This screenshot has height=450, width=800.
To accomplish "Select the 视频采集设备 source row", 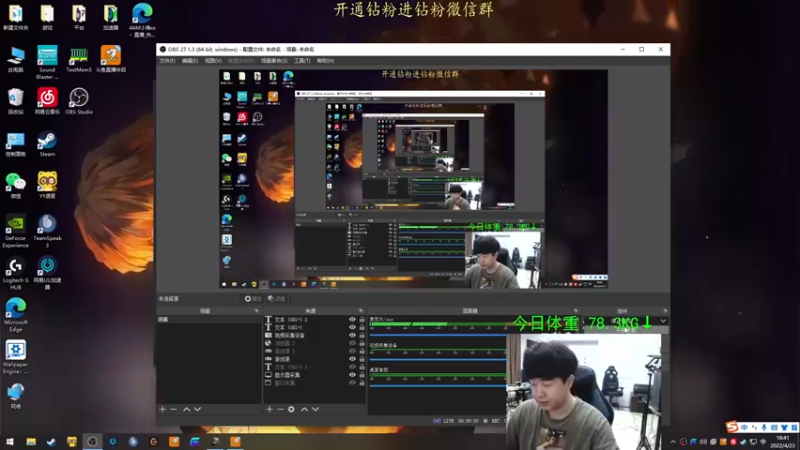I will pos(314,335).
